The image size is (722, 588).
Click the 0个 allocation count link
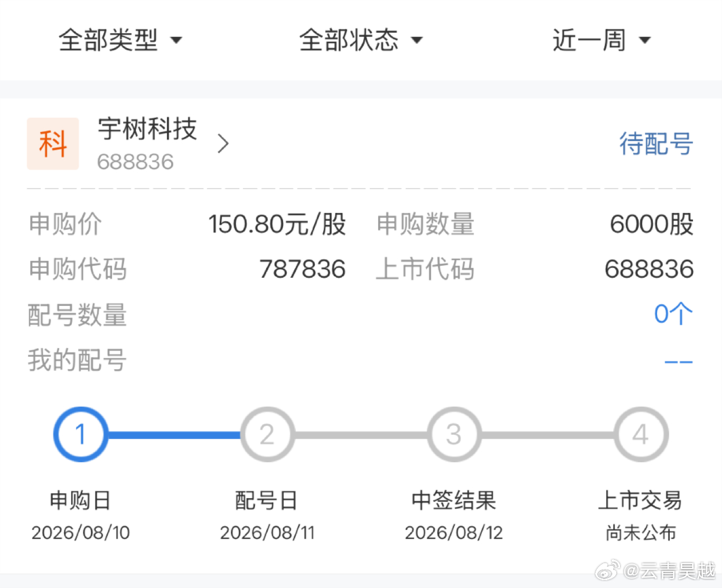(673, 314)
